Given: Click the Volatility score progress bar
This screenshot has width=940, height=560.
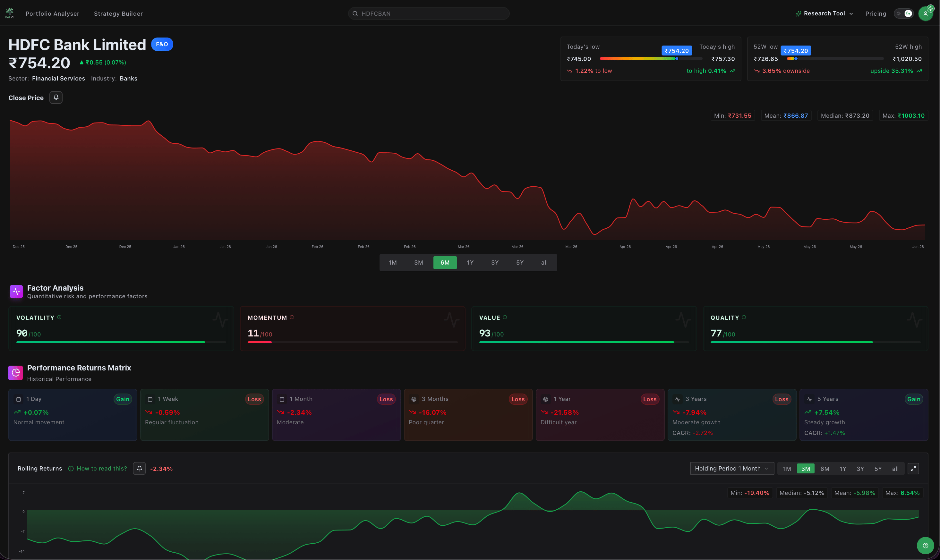Looking at the screenshot, I should 121,342.
